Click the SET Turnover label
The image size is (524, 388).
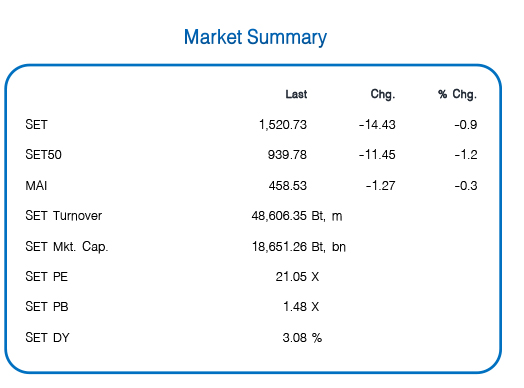pyautogui.click(x=63, y=216)
